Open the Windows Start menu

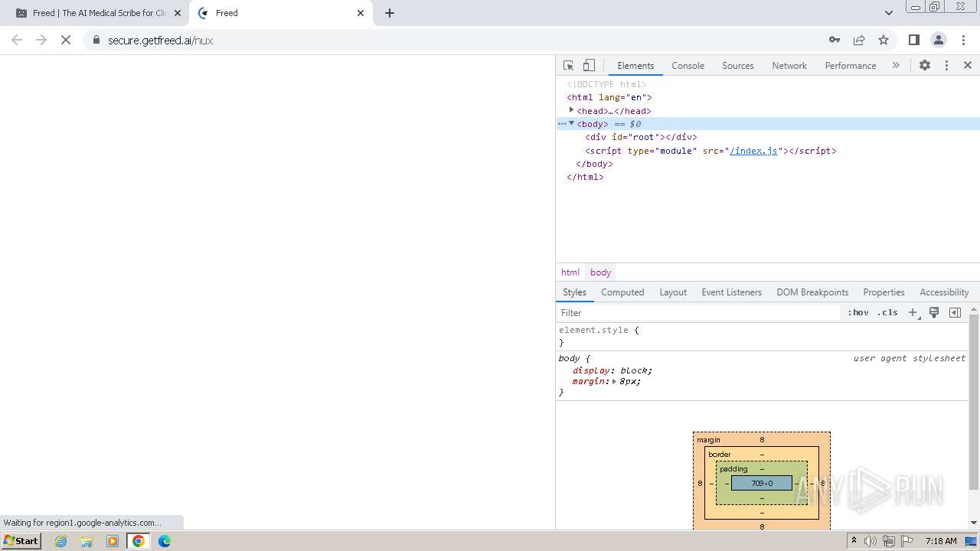pyautogui.click(x=21, y=541)
